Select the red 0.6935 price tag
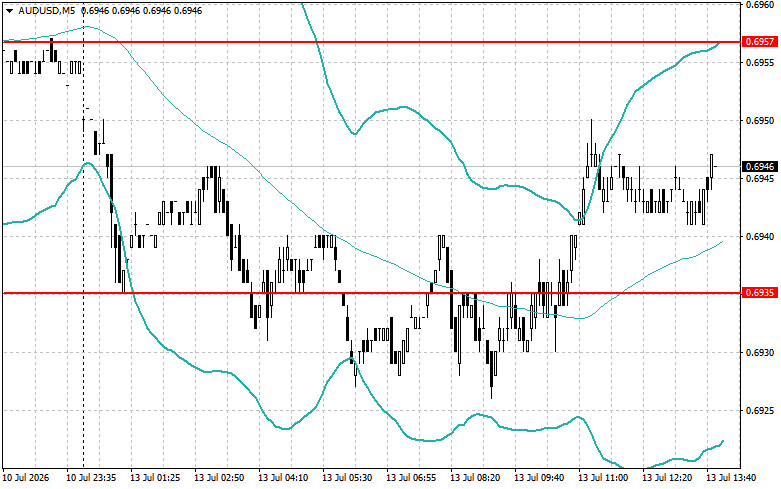This screenshot has width=781, height=489. [760, 293]
